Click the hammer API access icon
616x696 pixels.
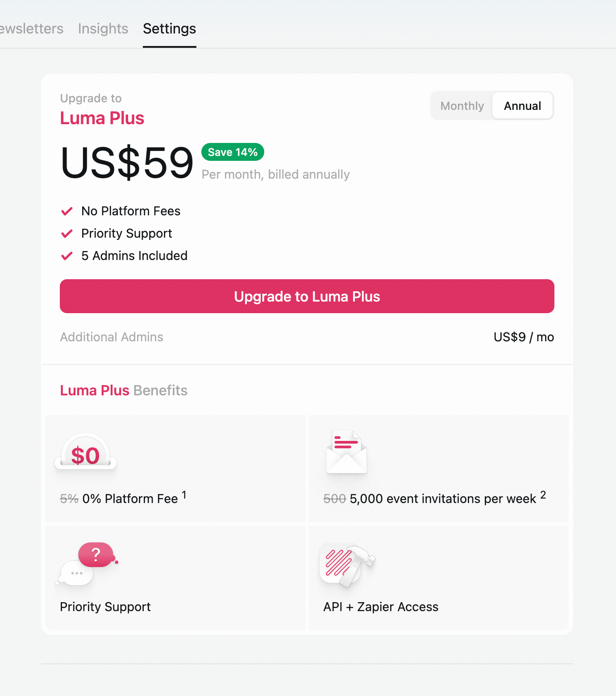[x=347, y=565]
